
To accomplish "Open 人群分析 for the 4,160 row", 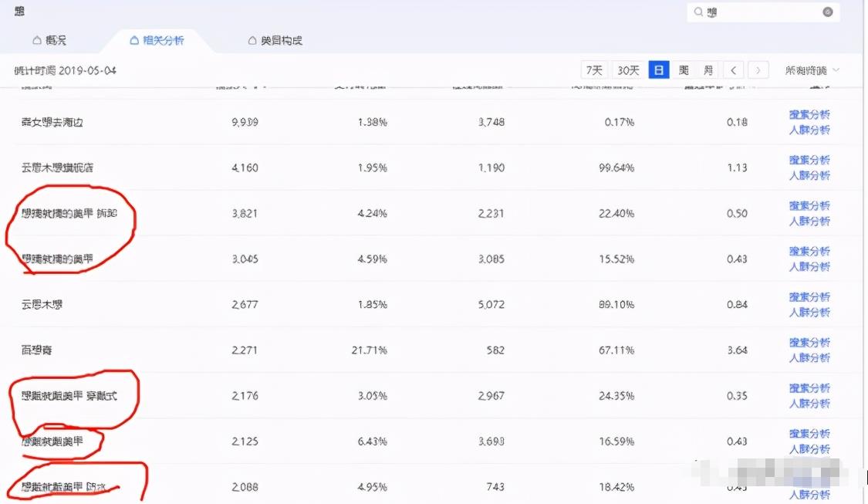I will [x=809, y=175].
